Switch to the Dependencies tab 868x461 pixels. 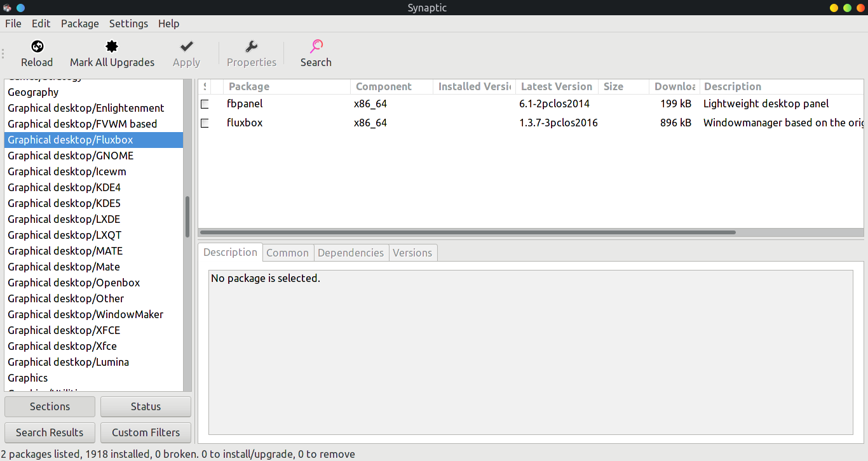click(x=351, y=253)
